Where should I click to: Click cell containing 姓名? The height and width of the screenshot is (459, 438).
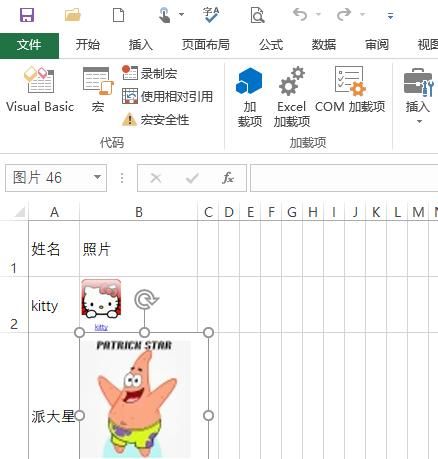(x=54, y=249)
